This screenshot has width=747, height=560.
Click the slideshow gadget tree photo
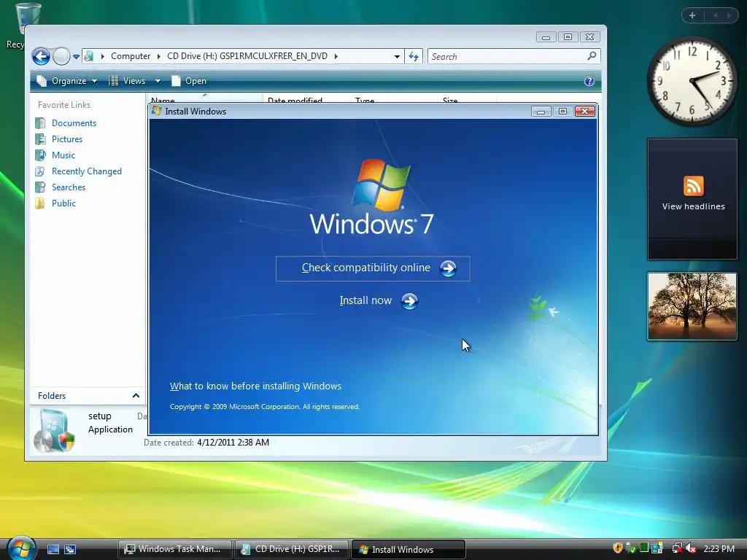[692, 307]
